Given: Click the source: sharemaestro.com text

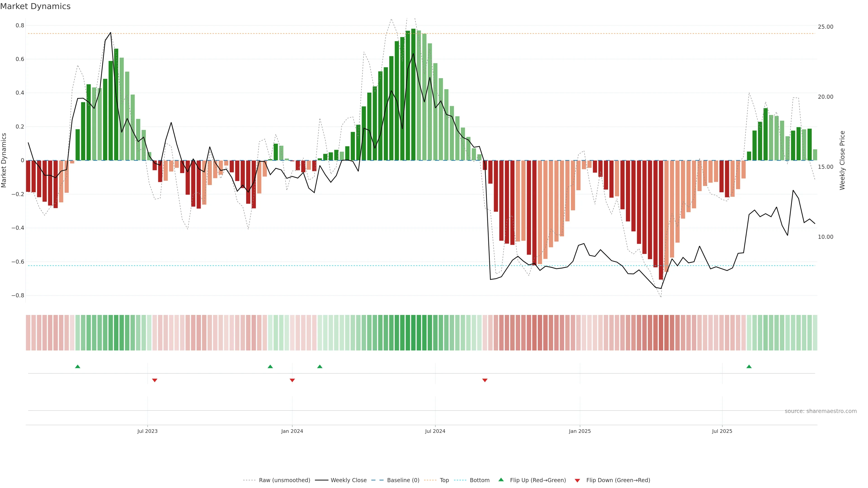Looking at the screenshot, I should pyautogui.click(x=821, y=411).
